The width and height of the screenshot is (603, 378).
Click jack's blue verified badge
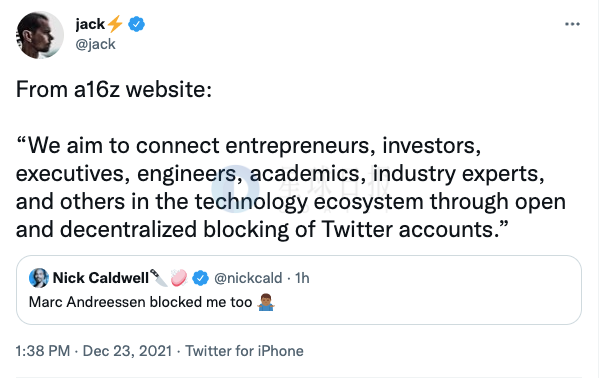coord(136,24)
